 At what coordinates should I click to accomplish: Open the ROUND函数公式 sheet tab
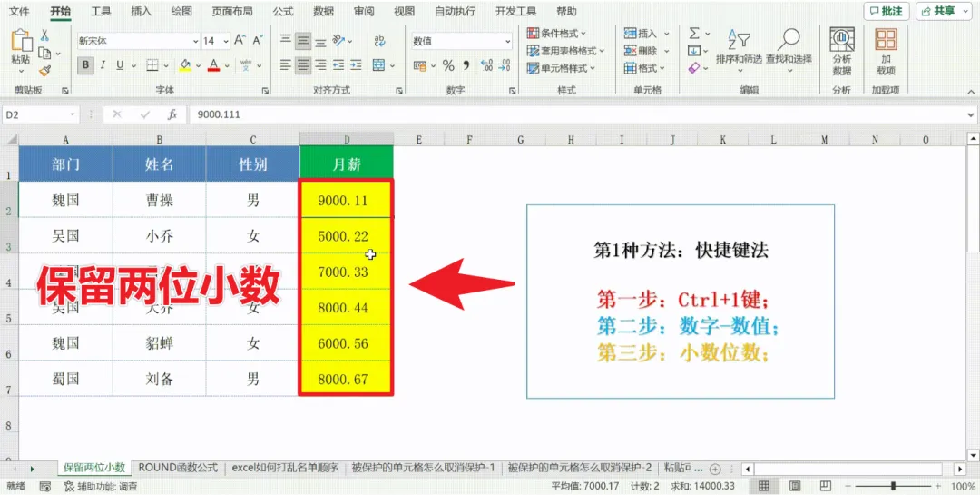178,468
